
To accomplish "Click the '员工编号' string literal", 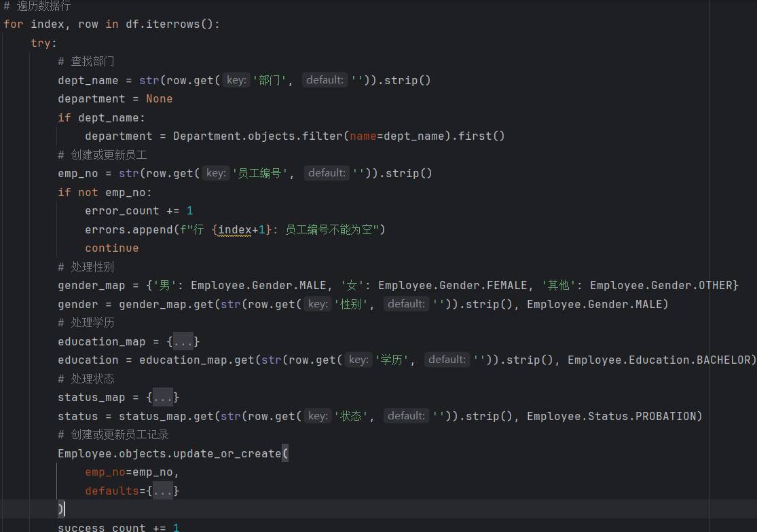I will pos(260,173).
